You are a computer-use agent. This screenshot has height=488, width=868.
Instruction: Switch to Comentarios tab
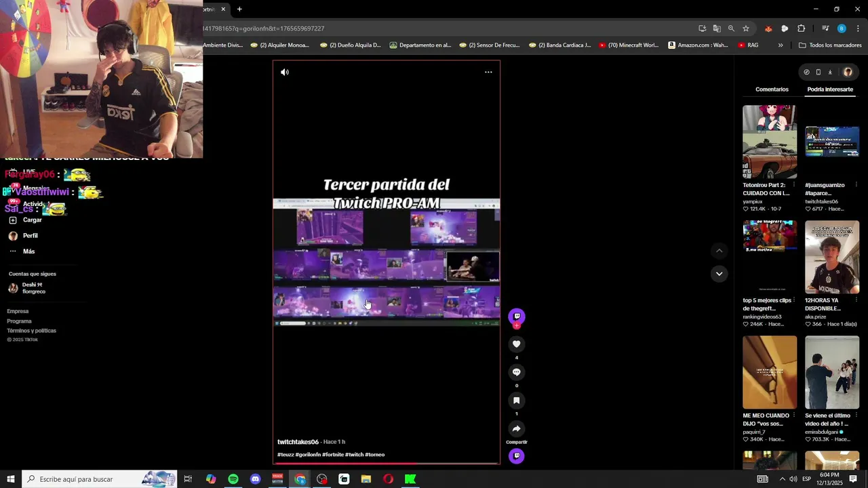point(772,89)
